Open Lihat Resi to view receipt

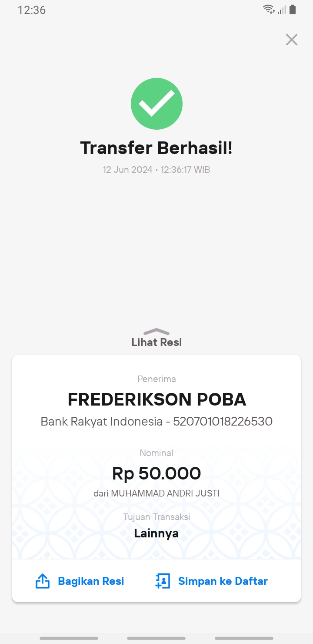coord(156,342)
